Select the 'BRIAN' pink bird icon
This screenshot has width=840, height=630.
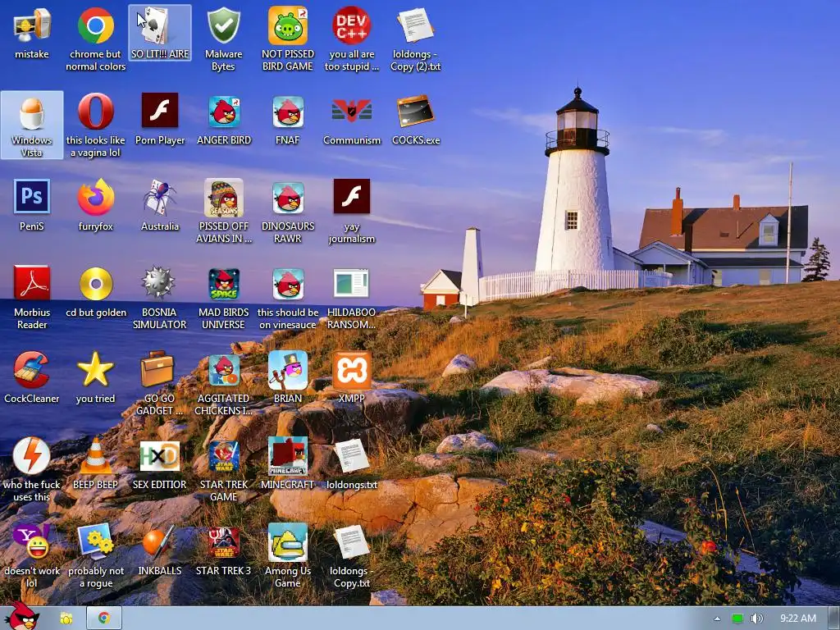[288, 377]
